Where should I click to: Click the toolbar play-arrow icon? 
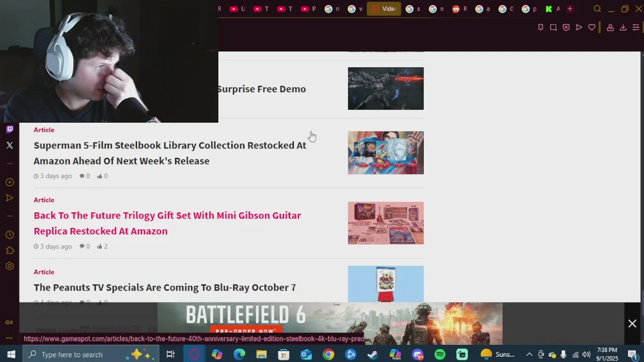click(579, 27)
